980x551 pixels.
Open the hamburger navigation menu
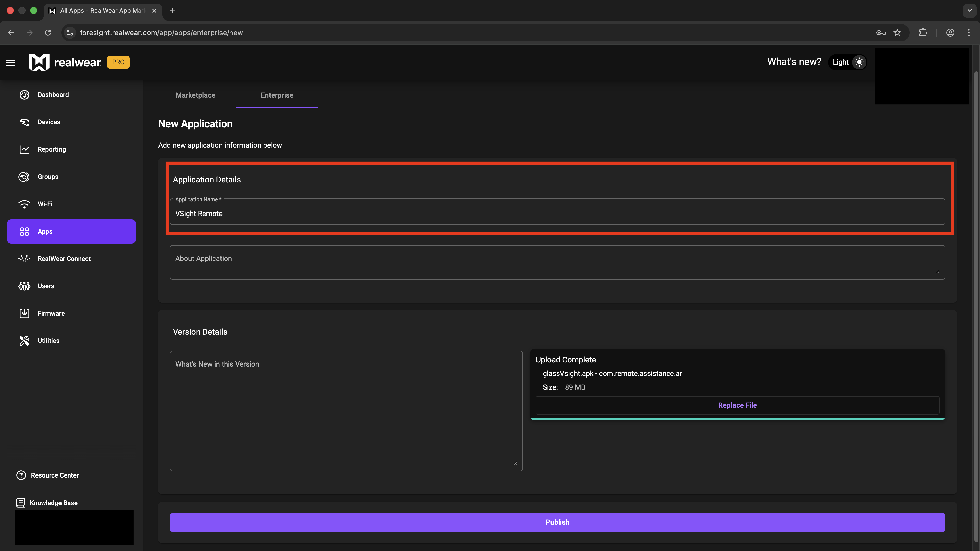(10, 63)
